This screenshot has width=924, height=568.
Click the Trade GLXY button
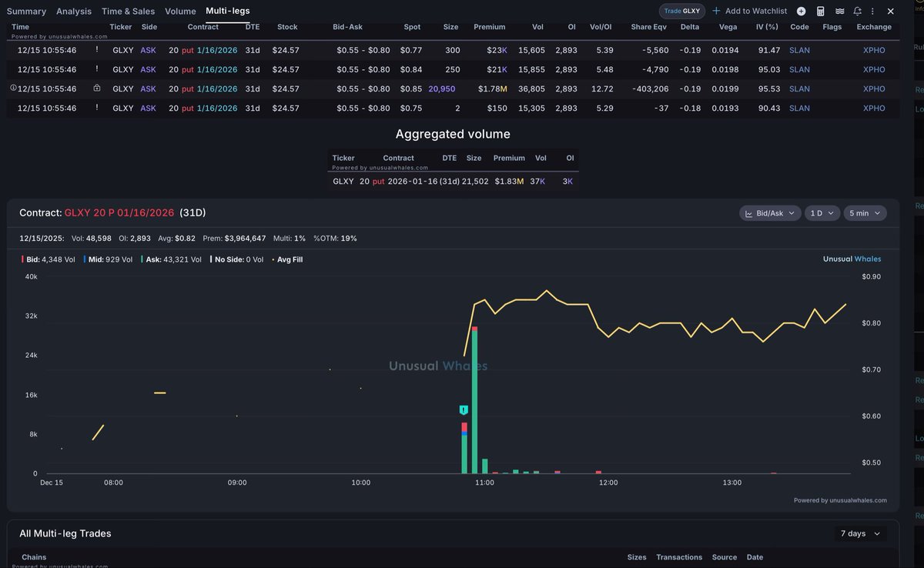pos(683,11)
